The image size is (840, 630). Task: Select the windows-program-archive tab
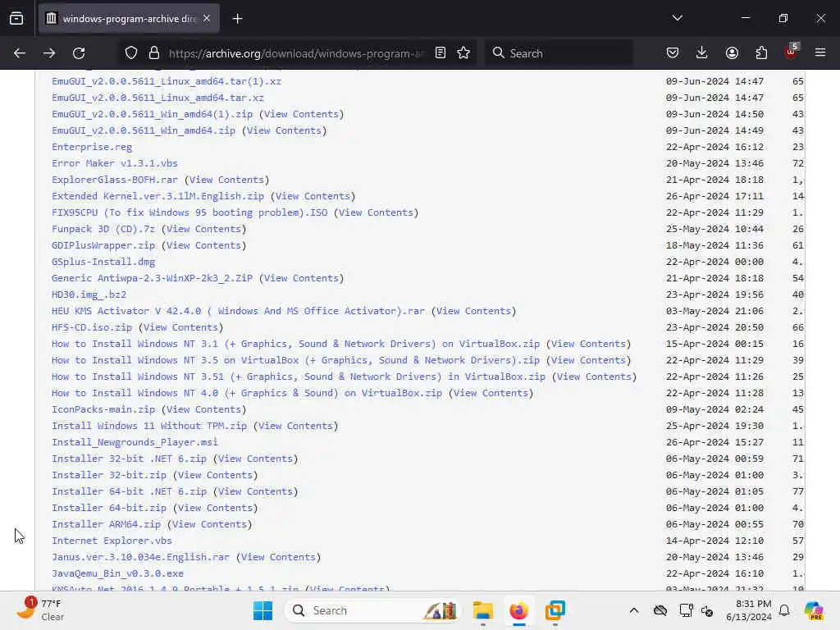pos(129,19)
